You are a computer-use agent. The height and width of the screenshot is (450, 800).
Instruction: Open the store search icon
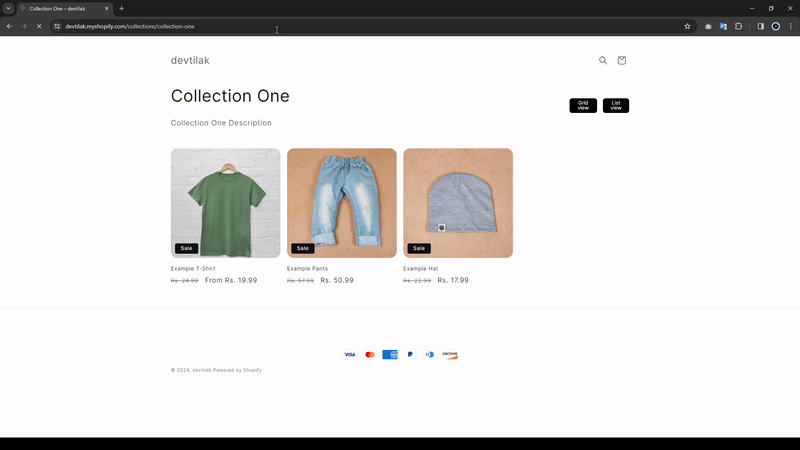coord(603,61)
